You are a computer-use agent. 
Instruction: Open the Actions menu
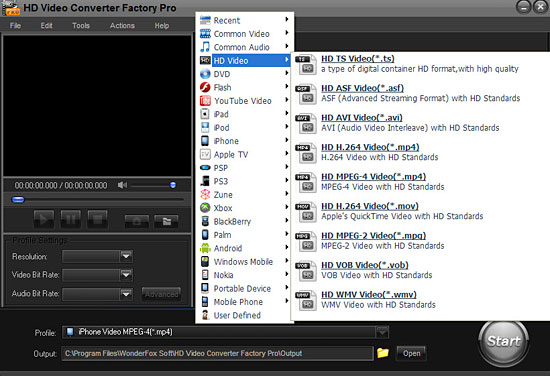click(x=122, y=26)
